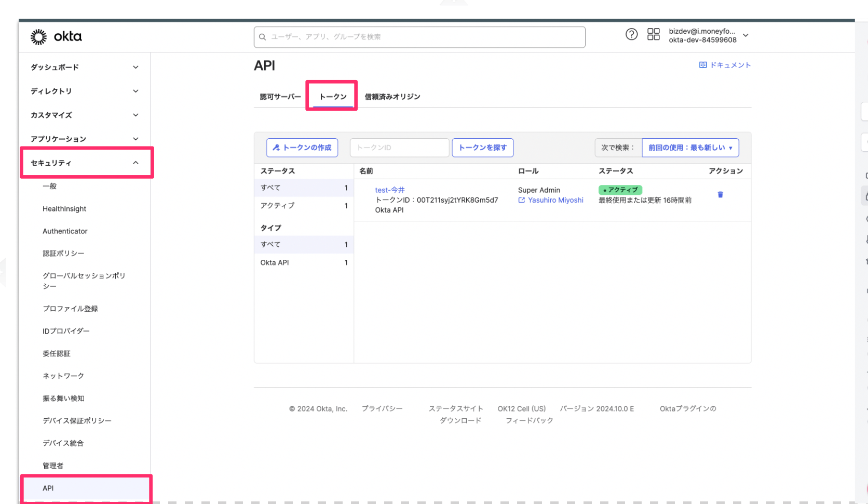Open プロファイル登録 in sidebar
868x504 pixels.
70,308
